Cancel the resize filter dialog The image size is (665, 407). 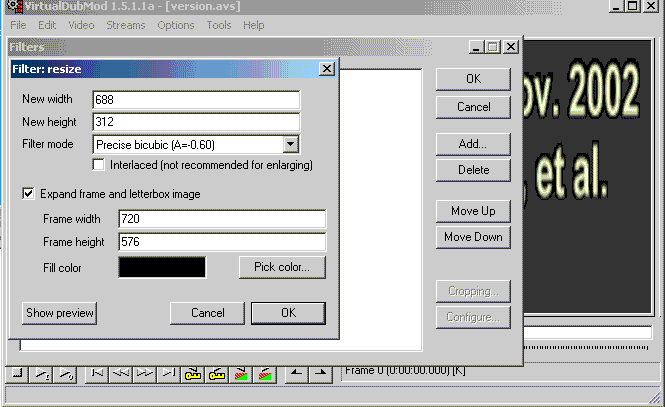pyautogui.click(x=207, y=313)
